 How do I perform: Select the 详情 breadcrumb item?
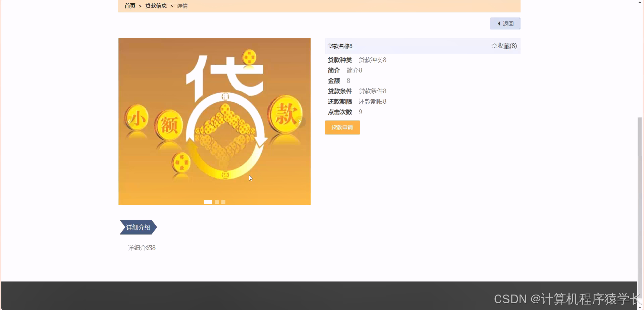(x=182, y=6)
